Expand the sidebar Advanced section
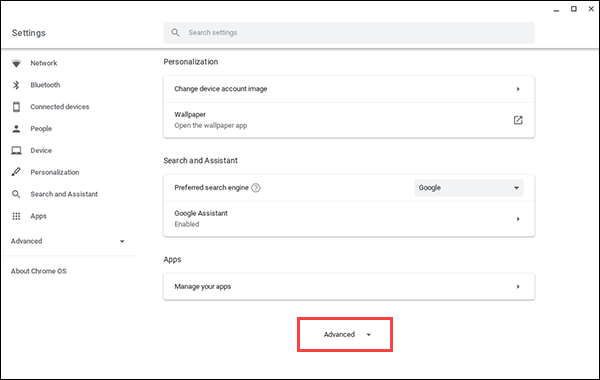600x380 pixels. pos(68,241)
